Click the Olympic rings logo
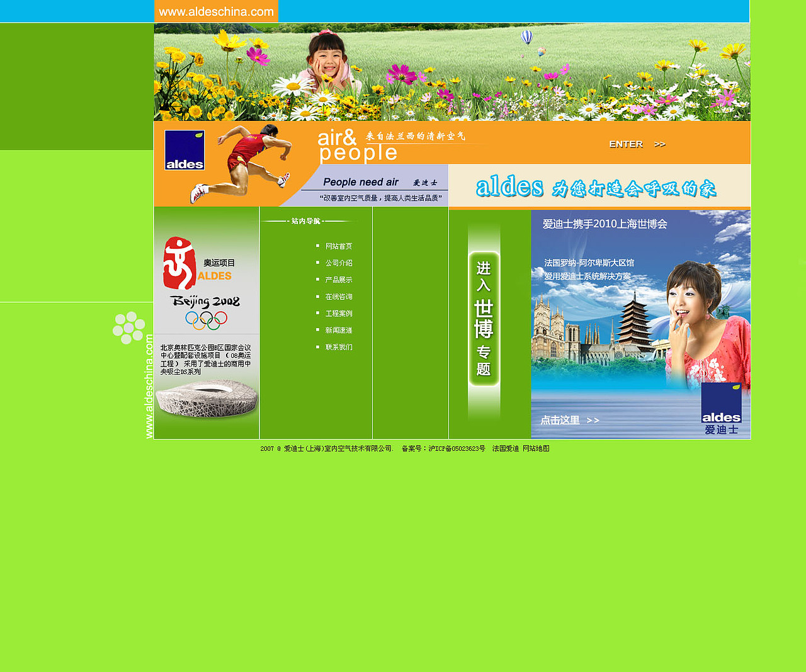Viewport: 806px width, 672px height. [x=206, y=320]
